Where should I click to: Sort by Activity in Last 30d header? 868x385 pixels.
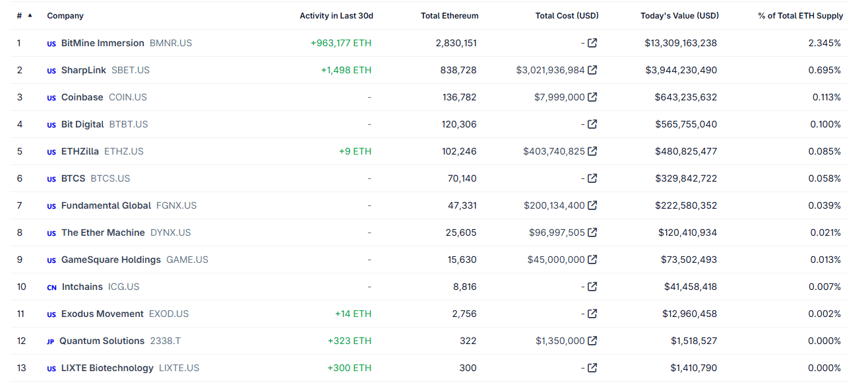point(336,16)
